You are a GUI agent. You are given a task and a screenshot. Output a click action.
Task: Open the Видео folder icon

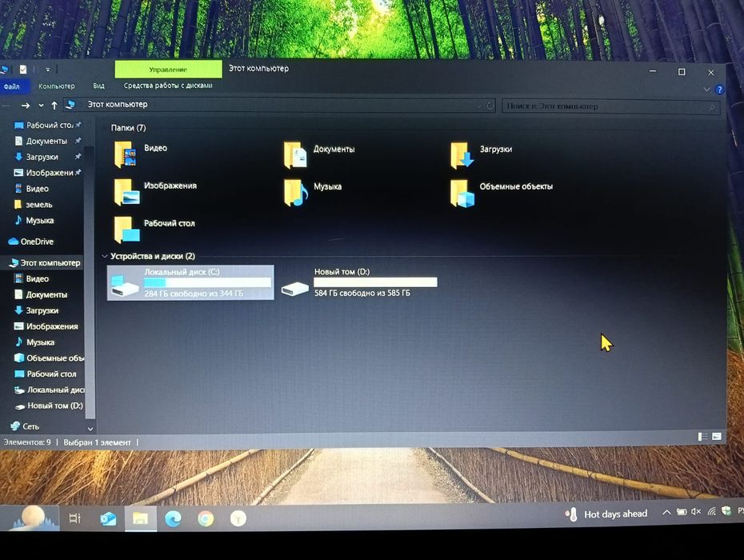point(126,154)
